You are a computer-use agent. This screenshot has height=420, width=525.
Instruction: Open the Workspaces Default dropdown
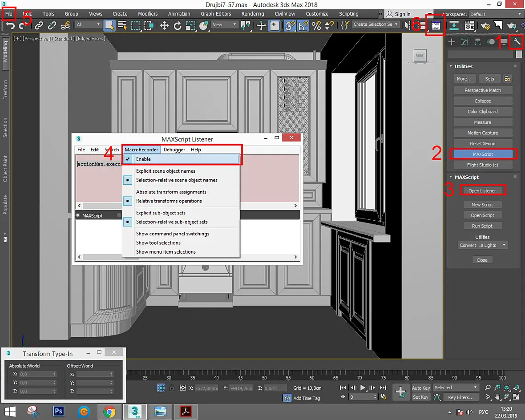tap(496, 14)
